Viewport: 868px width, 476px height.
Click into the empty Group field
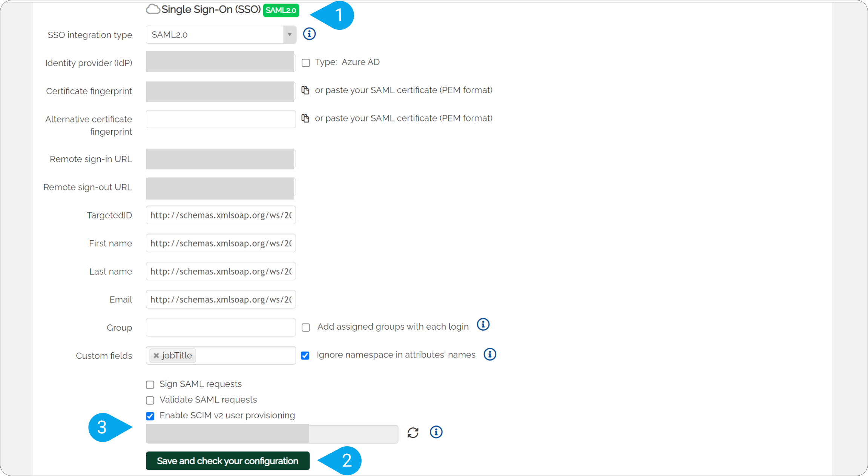tap(221, 327)
